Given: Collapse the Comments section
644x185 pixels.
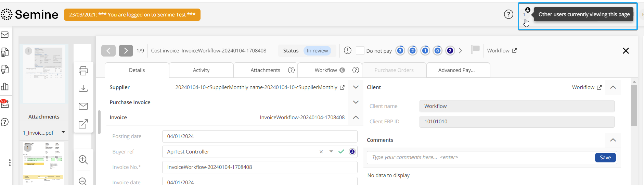Looking at the screenshot, I should [613, 140].
